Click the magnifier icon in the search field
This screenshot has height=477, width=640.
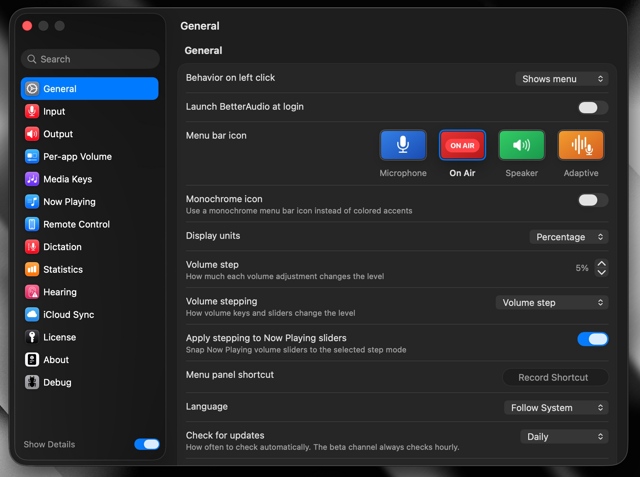pos(32,59)
